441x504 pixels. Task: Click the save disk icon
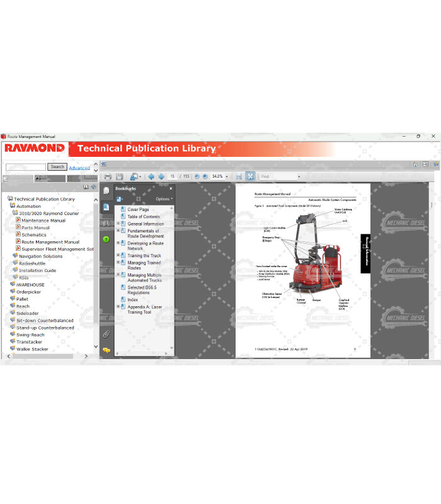point(119,177)
